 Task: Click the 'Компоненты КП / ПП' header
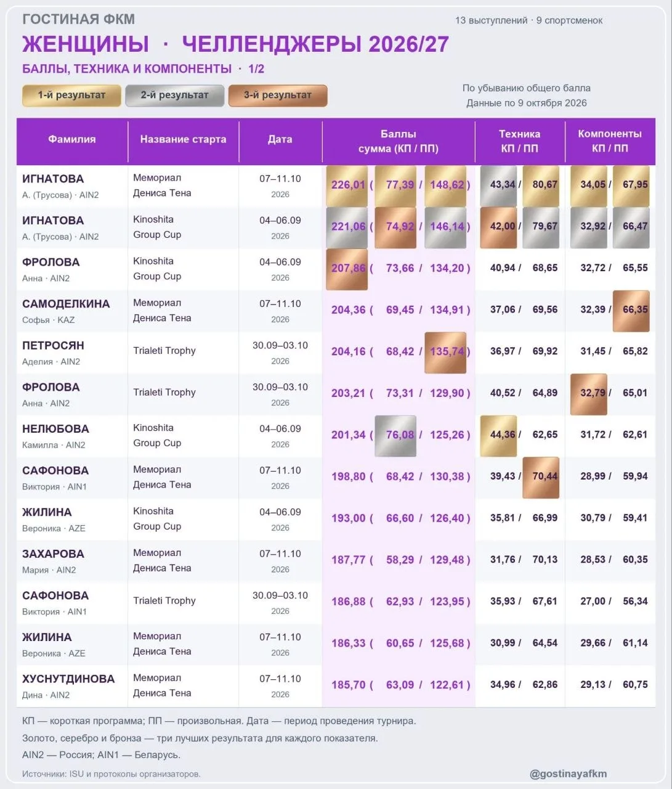point(610,141)
